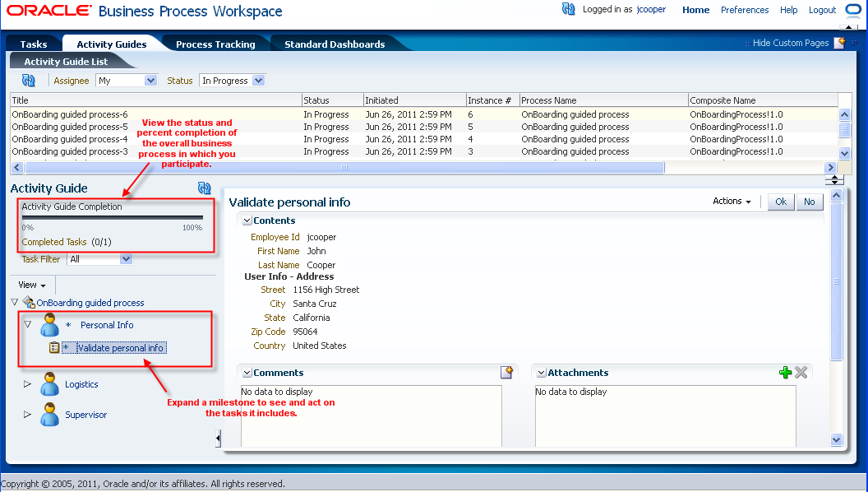Click the No button
Screen dimensions: 868x492
(810, 202)
